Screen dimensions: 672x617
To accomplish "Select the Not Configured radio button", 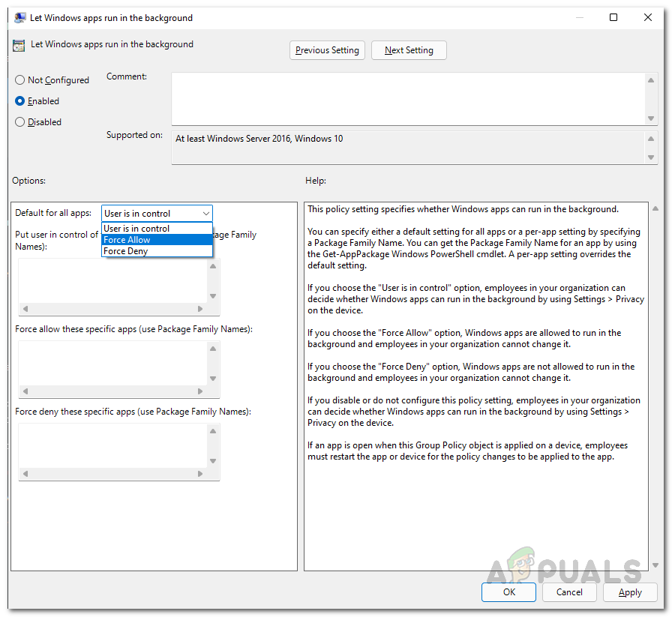I will pos(52,80).
